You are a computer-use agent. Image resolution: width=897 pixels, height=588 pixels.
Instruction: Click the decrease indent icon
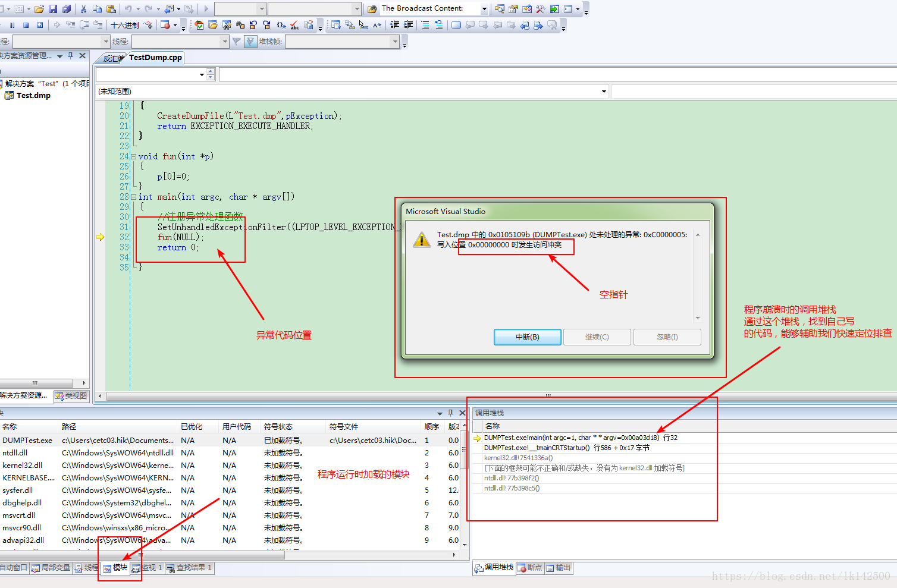coord(394,25)
